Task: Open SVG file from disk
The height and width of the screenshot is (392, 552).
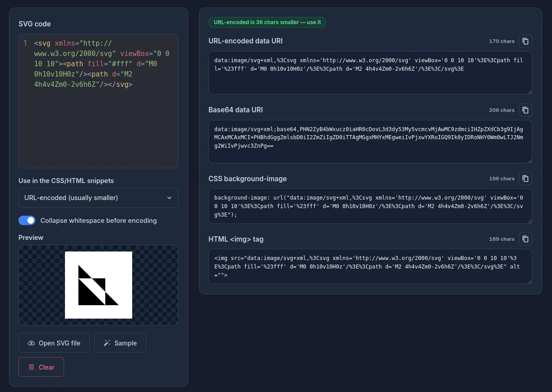Action: point(54,343)
